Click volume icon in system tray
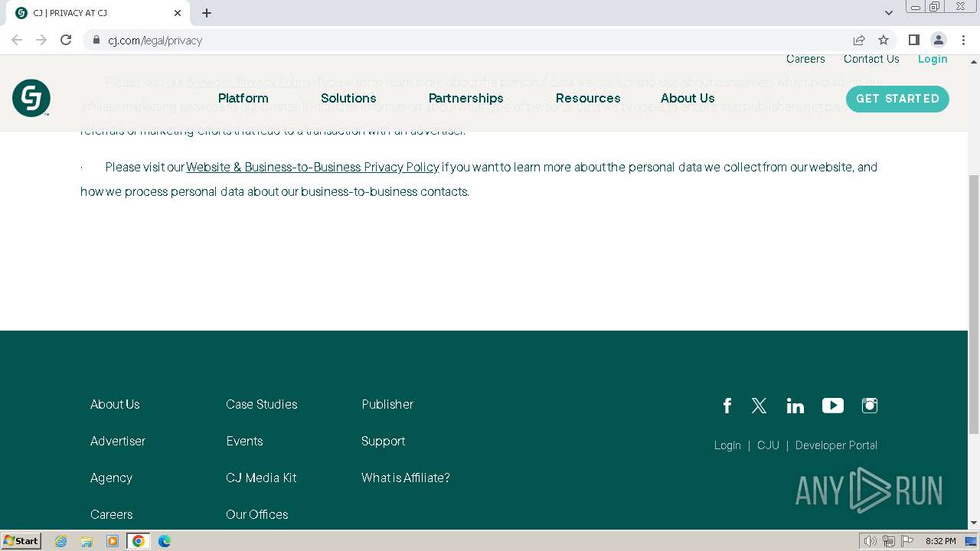The height and width of the screenshot is (551, 980). [871, 541]
